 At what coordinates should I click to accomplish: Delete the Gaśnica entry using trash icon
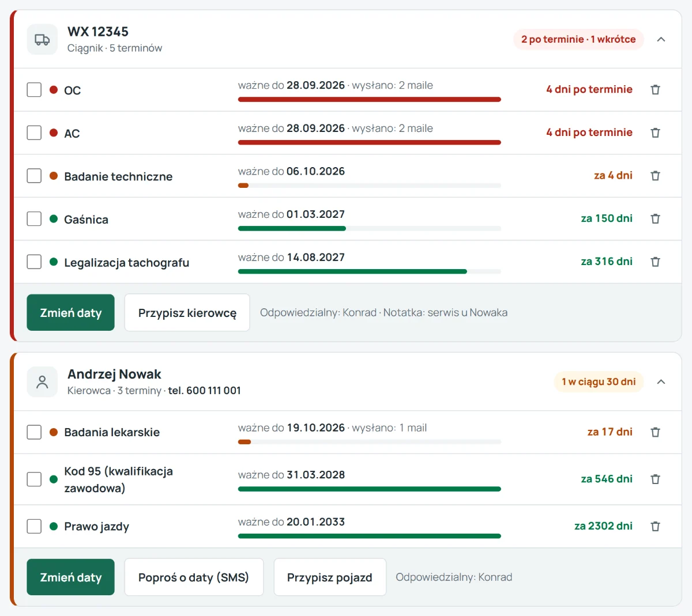pos(655,219)
